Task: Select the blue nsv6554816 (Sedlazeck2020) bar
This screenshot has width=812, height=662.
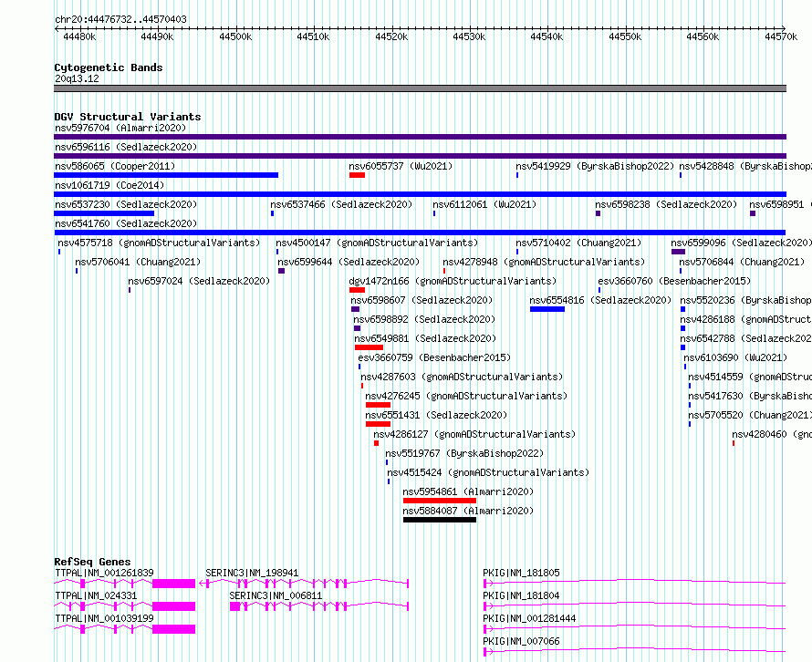Action: coord(547,309)
